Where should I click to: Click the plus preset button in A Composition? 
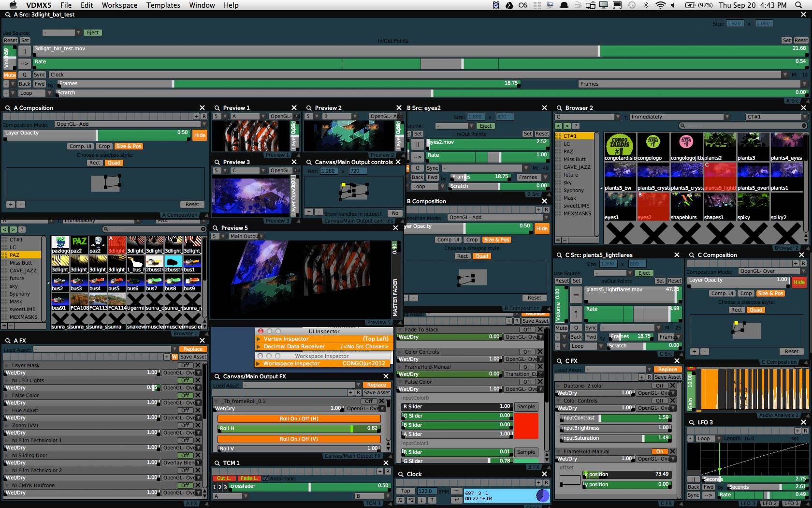point(196,117)
